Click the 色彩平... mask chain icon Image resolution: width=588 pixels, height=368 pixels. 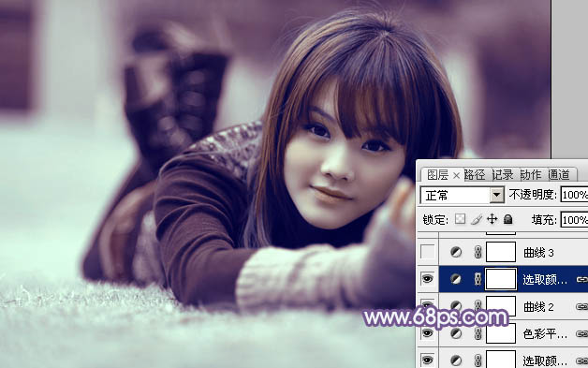tap(478, 333)
